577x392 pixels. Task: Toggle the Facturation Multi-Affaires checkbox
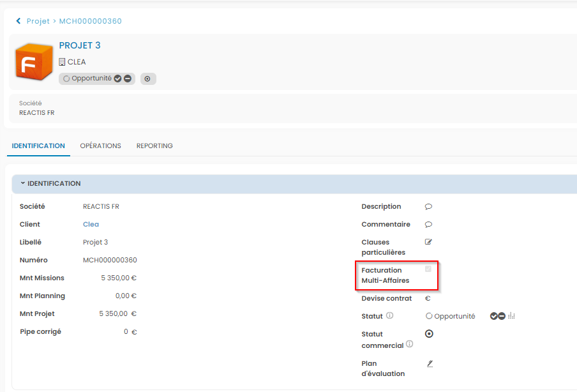coord(428,269)
